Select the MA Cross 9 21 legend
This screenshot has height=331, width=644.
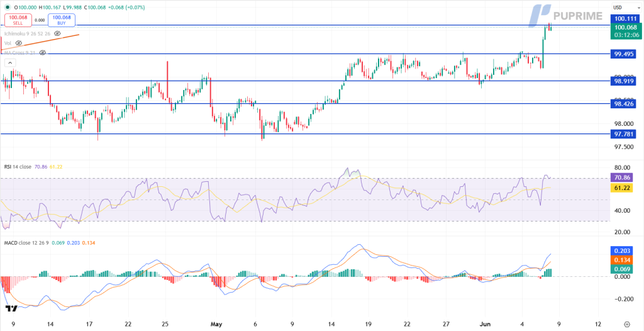click(x=21, y=53)
